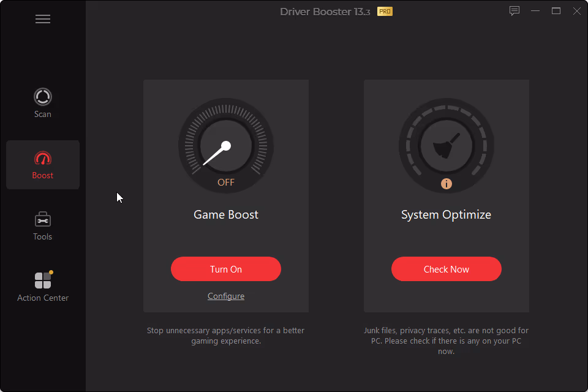
Task: Open the Configure link under Turn On
Action: coord(226,296)
